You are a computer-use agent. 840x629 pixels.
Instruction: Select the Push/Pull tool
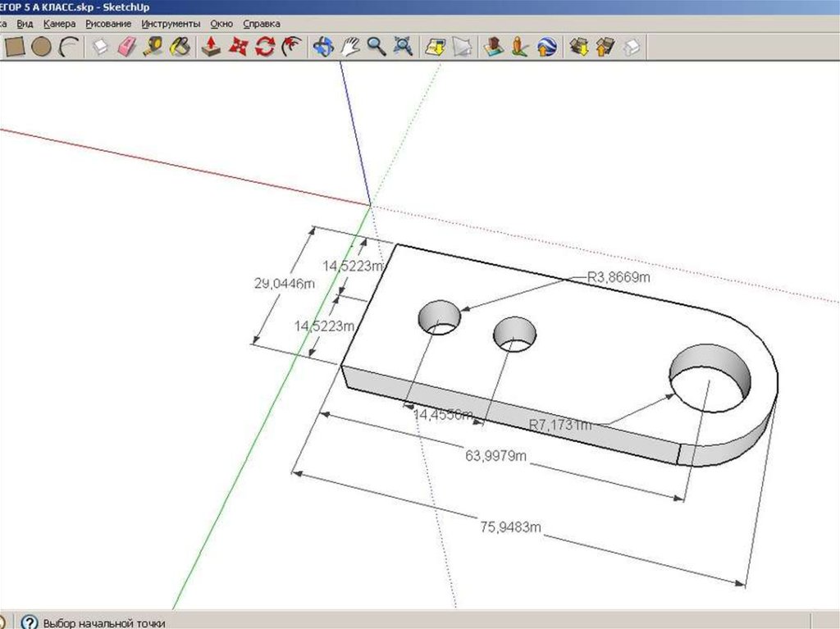point(211,47)
